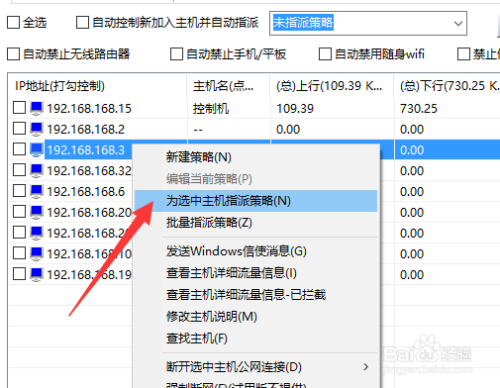Screen dimensions: 500x388
Task: Click computer icon for 192.168.168.15
Action: tap(36, 108)
